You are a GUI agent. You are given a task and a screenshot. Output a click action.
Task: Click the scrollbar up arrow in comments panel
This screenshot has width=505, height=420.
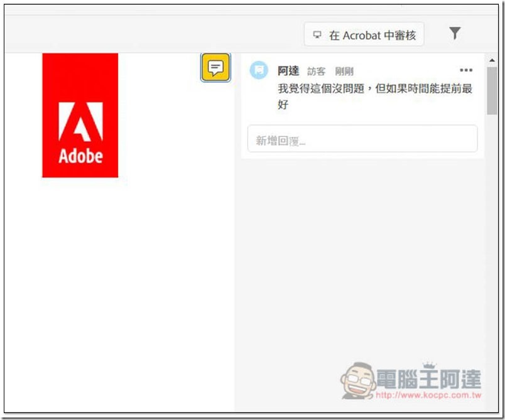point(492,60)
